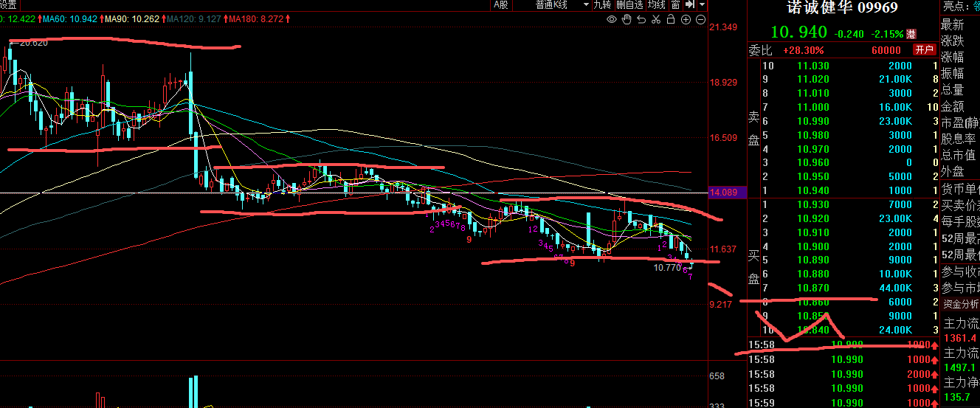Click buy level 7 volume 44.00K

tap(895, 288)
